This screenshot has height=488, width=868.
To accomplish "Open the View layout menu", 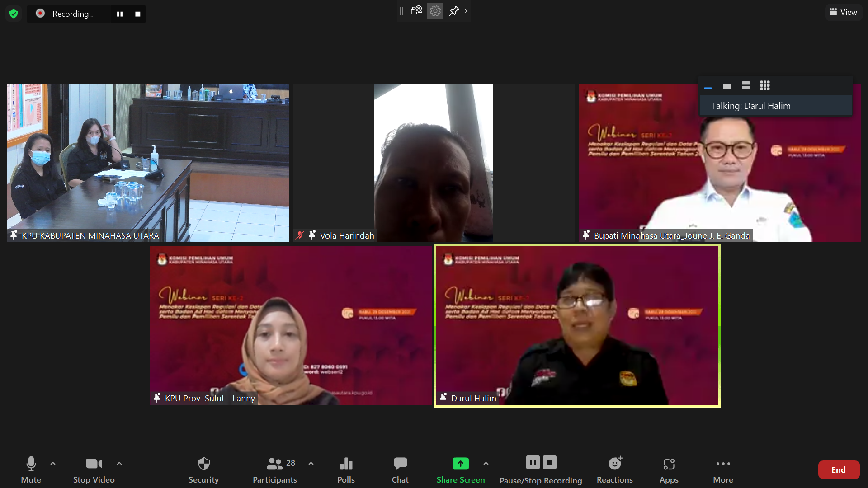I will pos(843,12).
